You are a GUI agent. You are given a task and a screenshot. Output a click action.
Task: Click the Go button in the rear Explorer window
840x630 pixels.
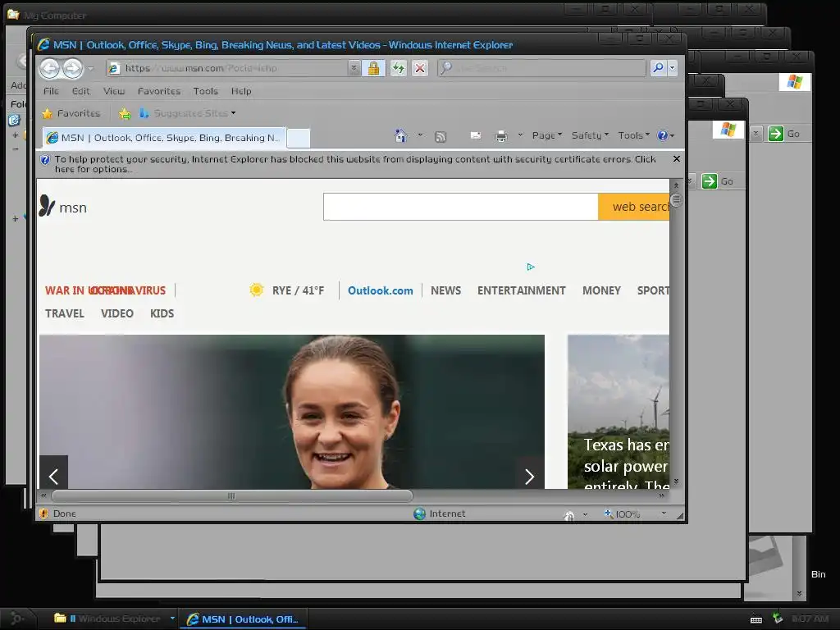(x=783, y=134)
